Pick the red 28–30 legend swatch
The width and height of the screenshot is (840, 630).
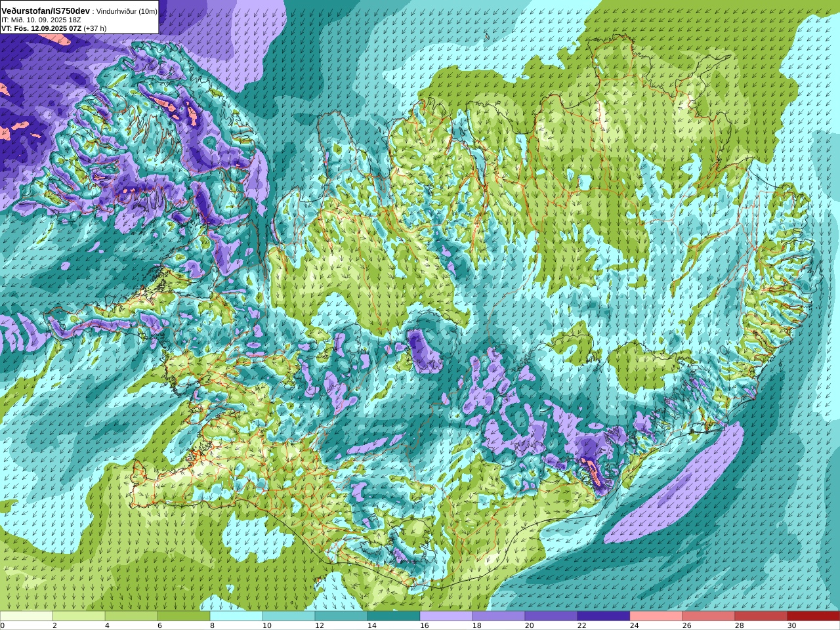(x=761, y=616)
